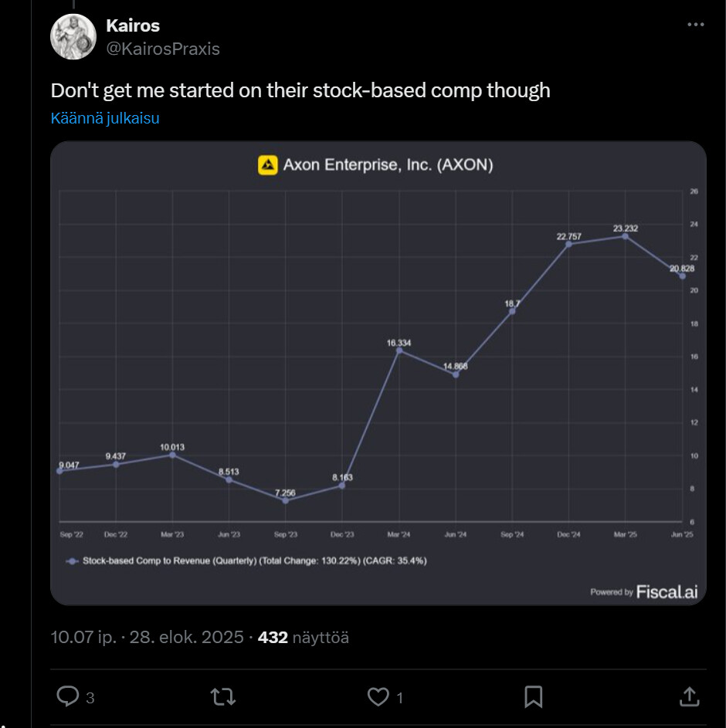Click the Powered by Fiscal.ai watermark

tap(643, 591)
